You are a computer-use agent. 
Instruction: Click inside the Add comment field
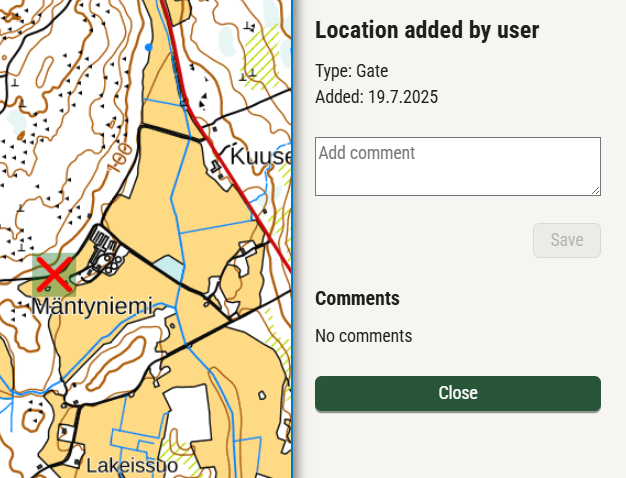click(458, 167)
